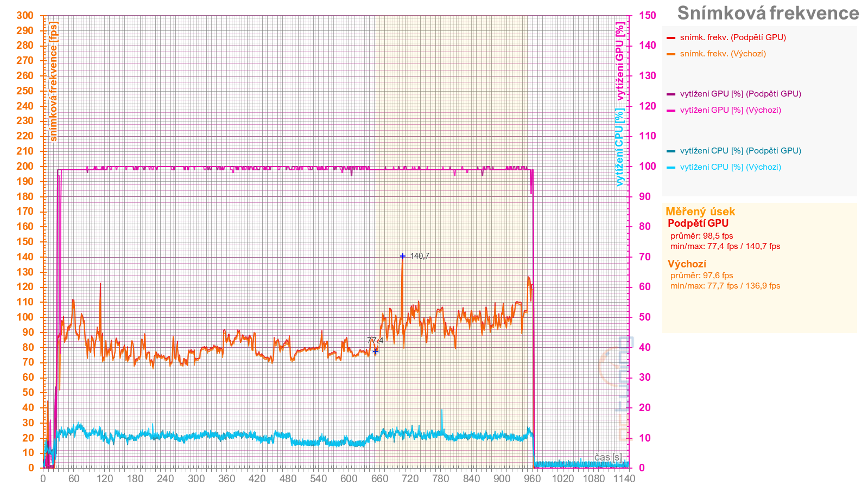The width and height of the screenshot is (868, 486).
Task: Click the 'snímková frekvence [fps]' axis label
Action: (53, 81)
